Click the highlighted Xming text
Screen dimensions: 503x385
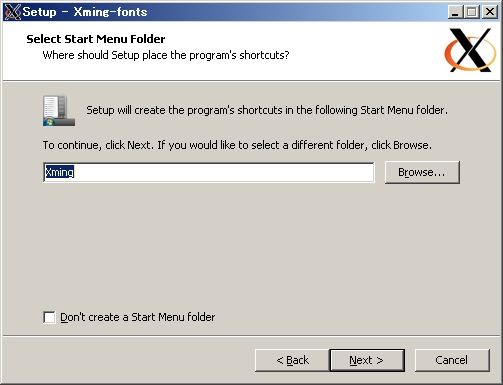point(59,172)
